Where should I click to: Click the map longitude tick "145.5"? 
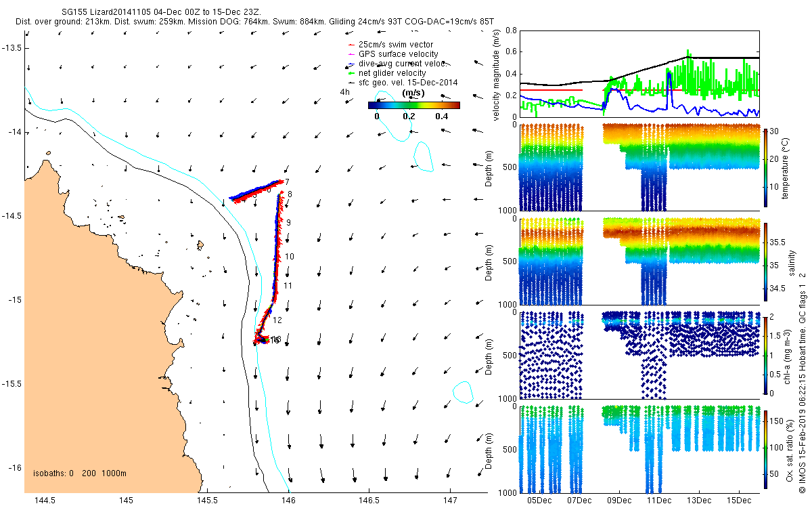[206, 501]
